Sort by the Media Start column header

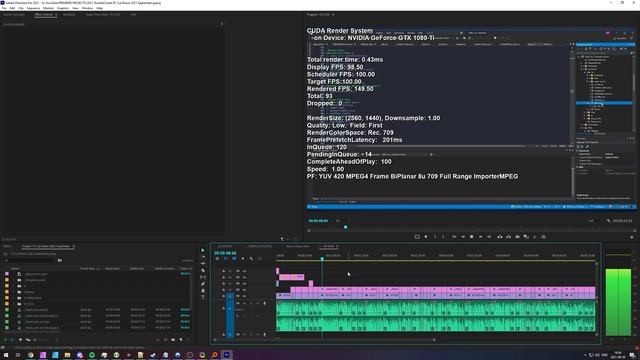112,269
